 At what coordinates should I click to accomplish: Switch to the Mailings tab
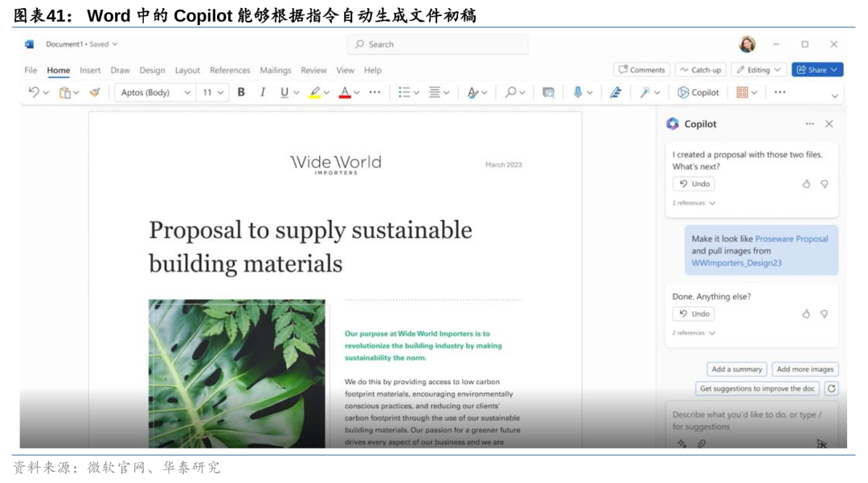275,70
